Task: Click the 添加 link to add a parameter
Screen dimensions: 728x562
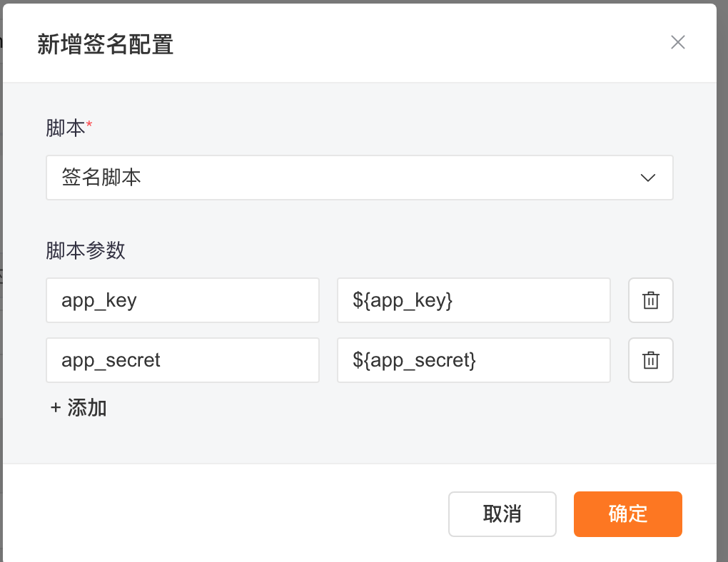Action: click(x=87, y=408)
